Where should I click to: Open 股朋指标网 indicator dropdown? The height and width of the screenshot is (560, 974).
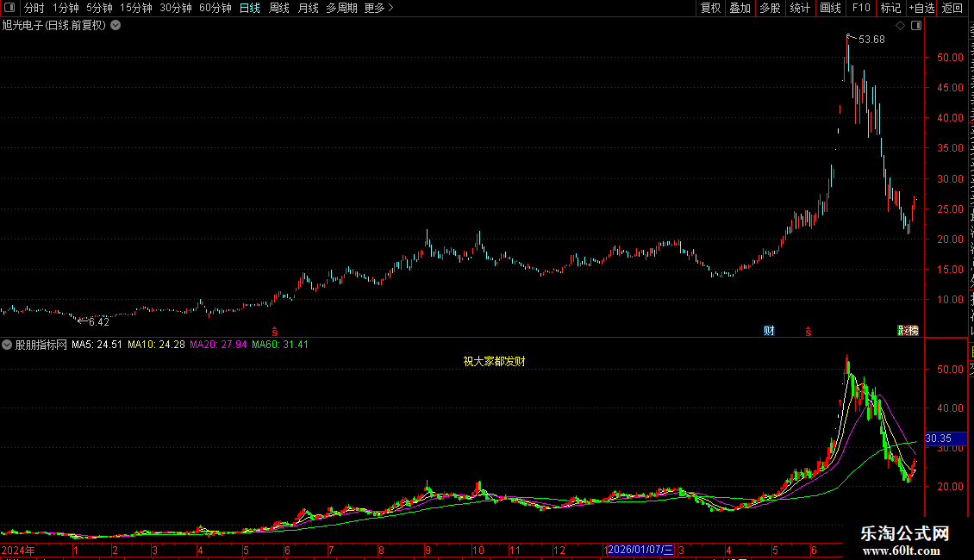tap(7, 345)
